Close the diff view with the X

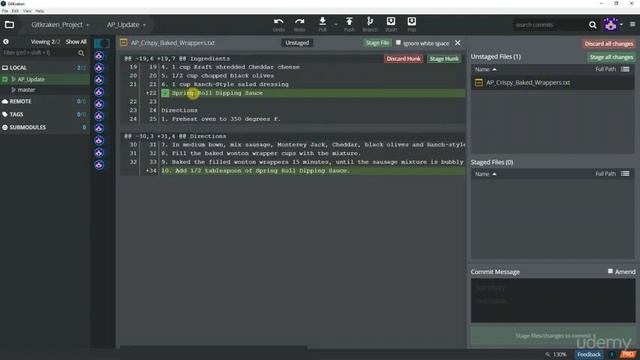point(458,43)
